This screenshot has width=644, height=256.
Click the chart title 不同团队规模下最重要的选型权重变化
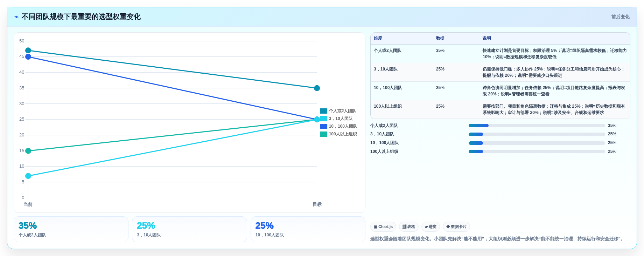81,17
